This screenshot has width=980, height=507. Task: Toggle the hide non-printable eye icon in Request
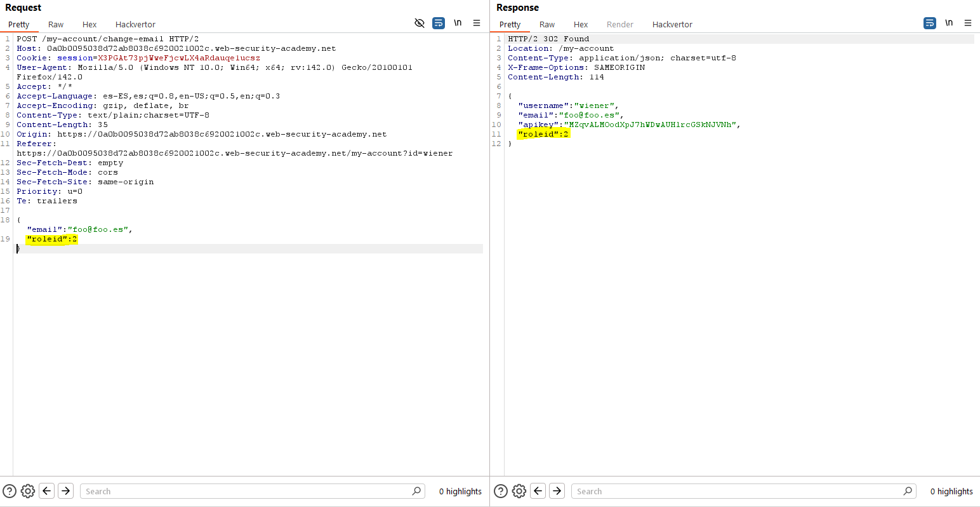click(420, 23)
